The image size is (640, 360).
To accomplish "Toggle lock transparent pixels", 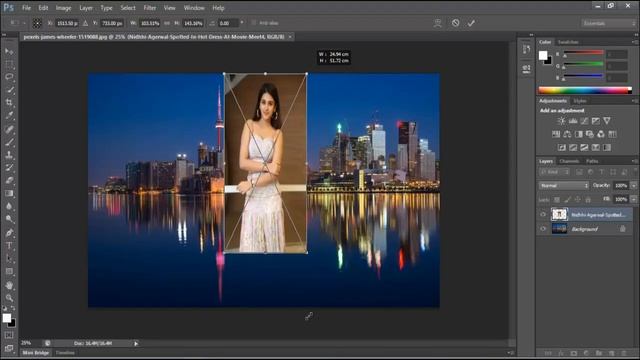I will click(557, 200).
